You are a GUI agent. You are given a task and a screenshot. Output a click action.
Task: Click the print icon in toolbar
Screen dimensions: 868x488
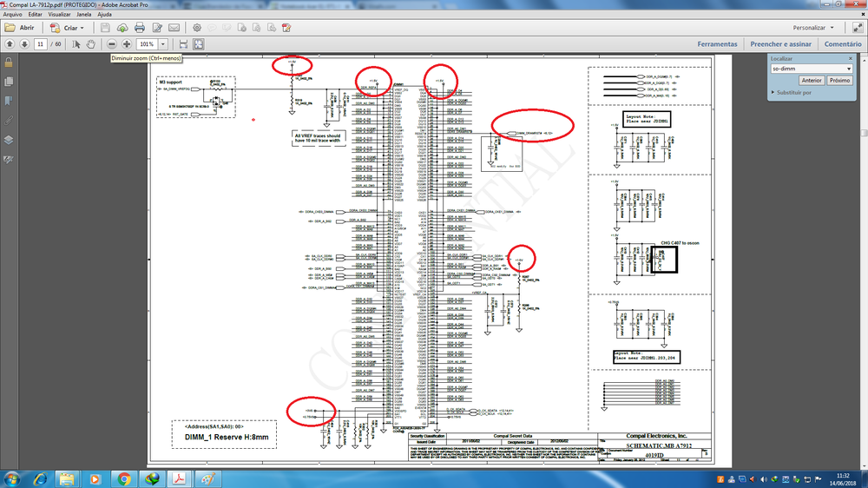(139, 28)
